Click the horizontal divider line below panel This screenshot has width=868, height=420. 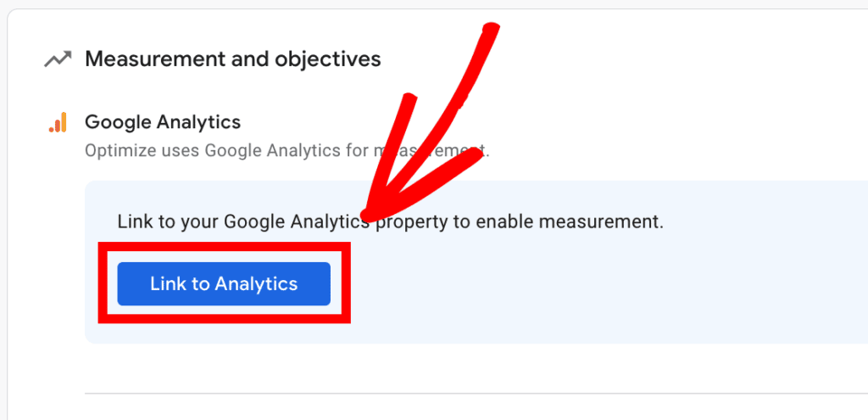click(476, 394)
